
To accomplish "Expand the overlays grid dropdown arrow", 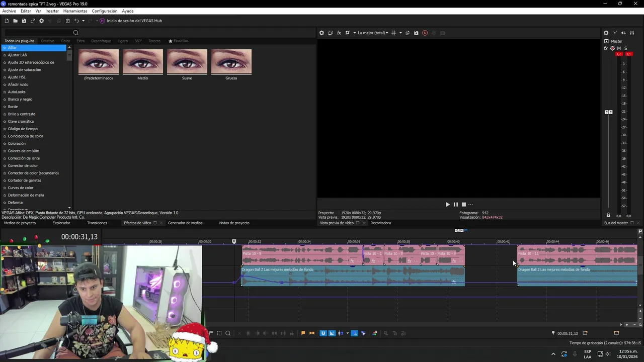I will [x=400, y=33].
